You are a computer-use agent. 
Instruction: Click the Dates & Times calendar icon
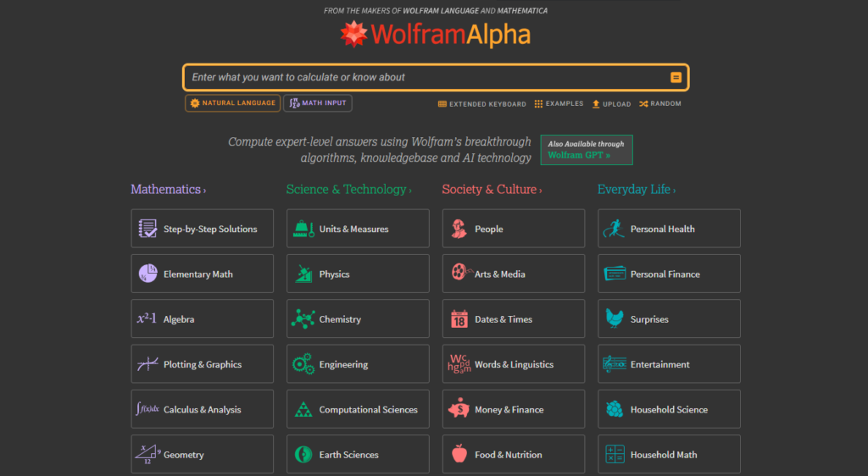coord(459,319)
